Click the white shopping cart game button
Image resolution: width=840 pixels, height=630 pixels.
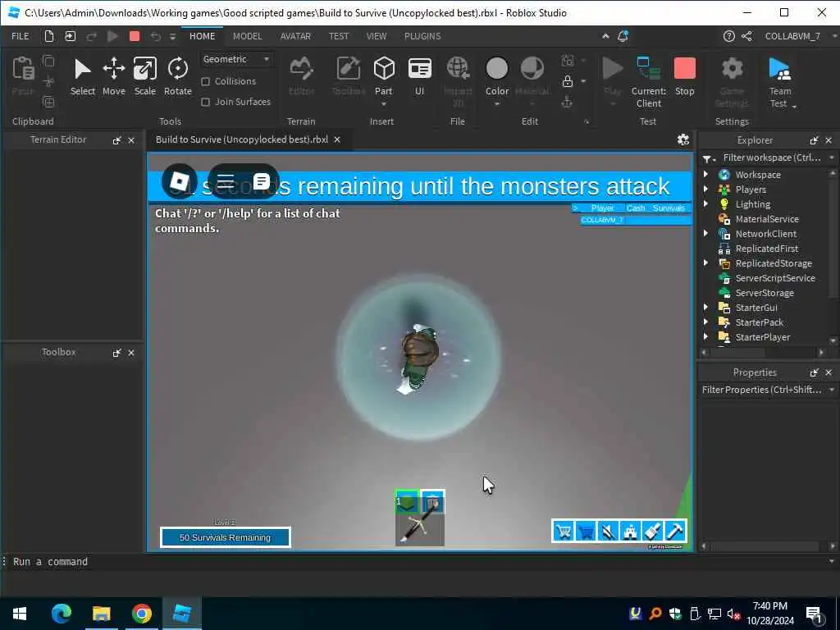(x=563, y=531)
